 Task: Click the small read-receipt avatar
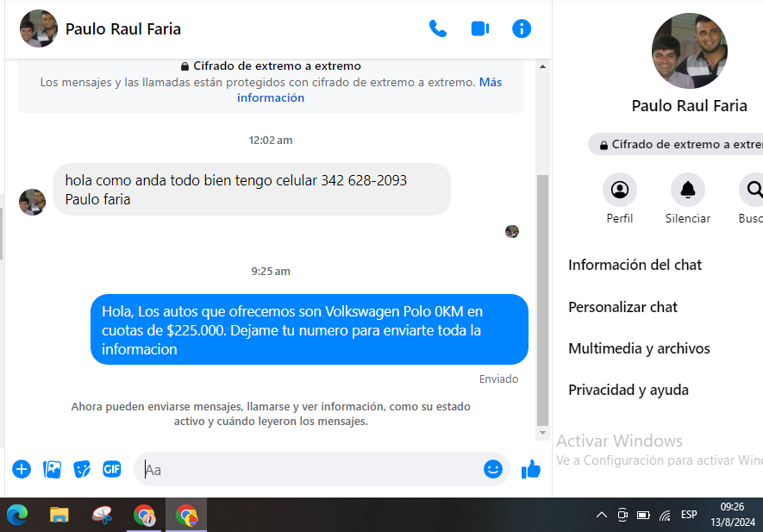pos(512,231)
